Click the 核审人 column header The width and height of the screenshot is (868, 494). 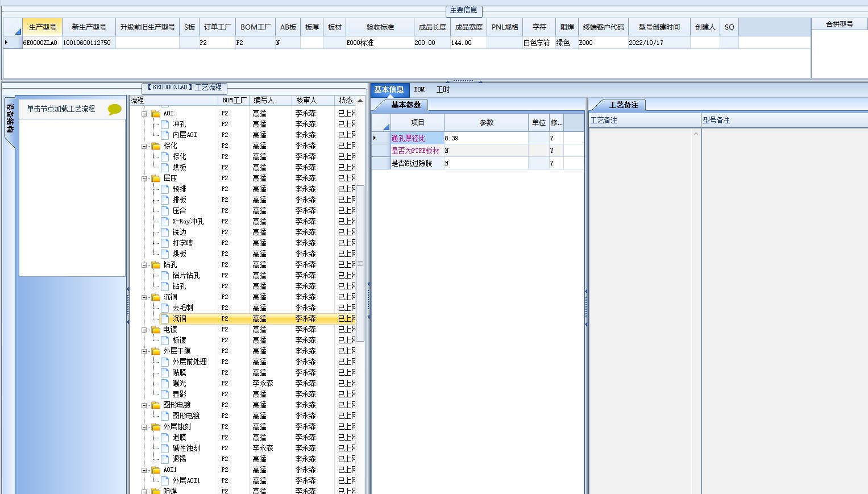point(314,100)
